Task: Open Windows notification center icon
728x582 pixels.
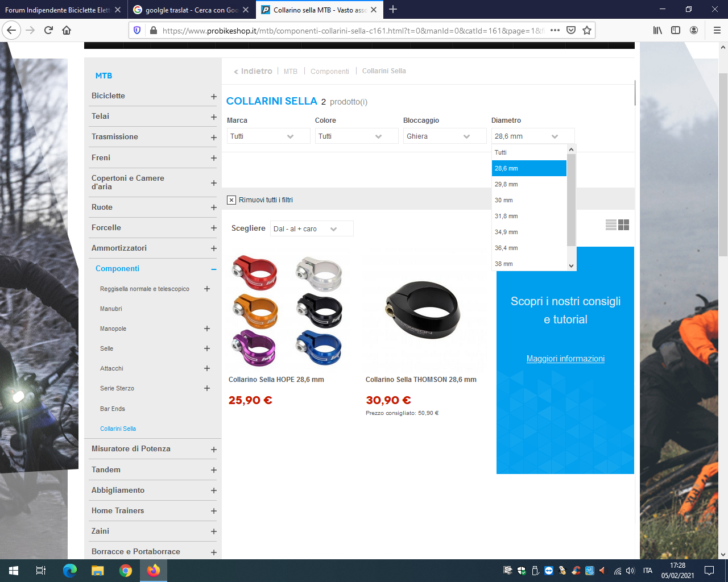Action: (x=709, y=571)
